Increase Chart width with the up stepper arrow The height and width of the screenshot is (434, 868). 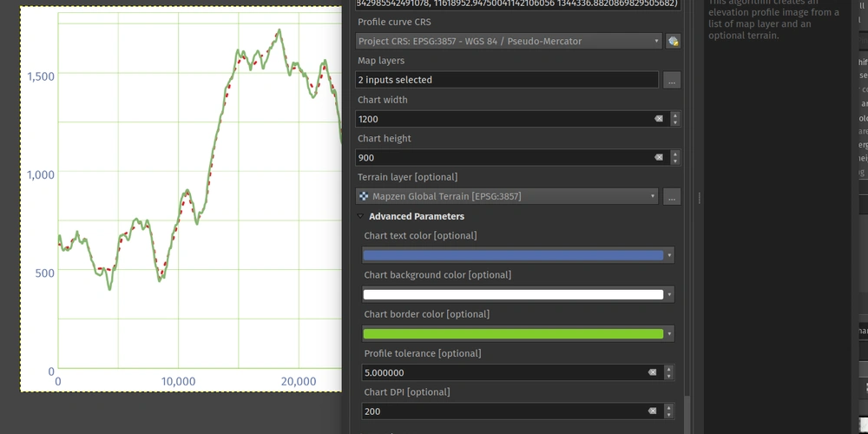pos(674,115)
